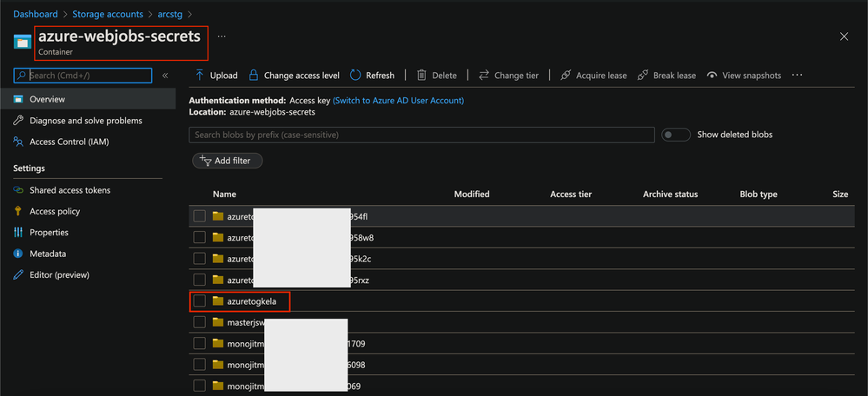Sort by the Access tier column header

(x=571, y=195)
